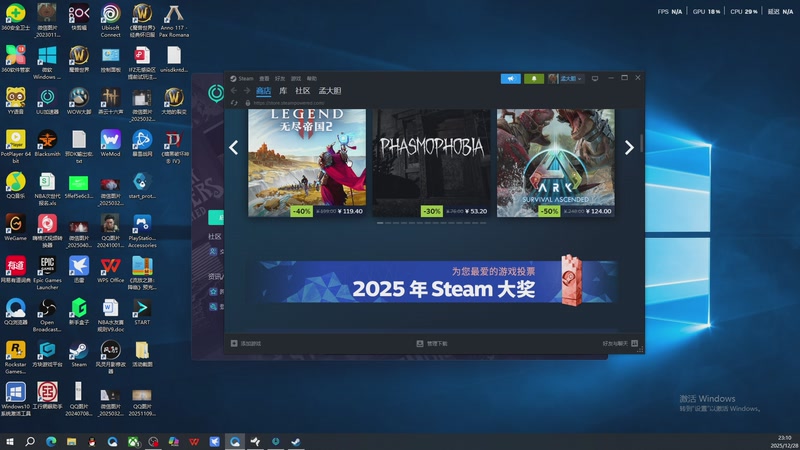Go back with Steam's back arrow
This screenshot has width=800, height=450.
234,91
